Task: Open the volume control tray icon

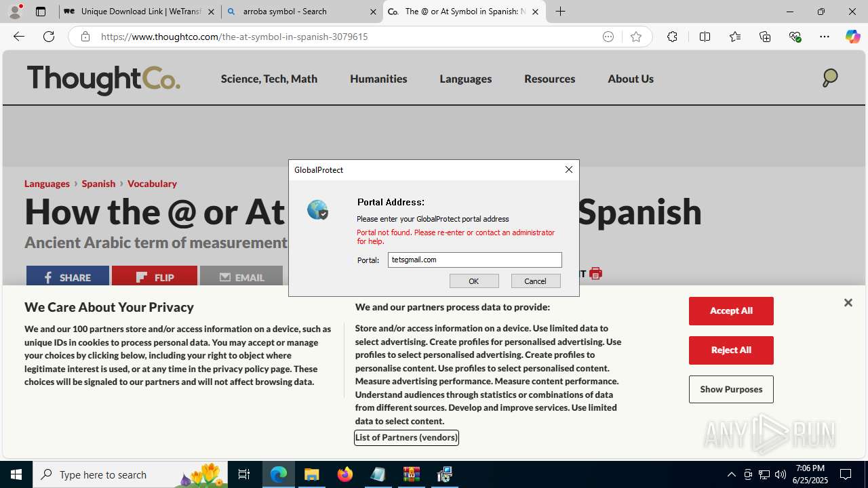Action: tap(781, 474)
